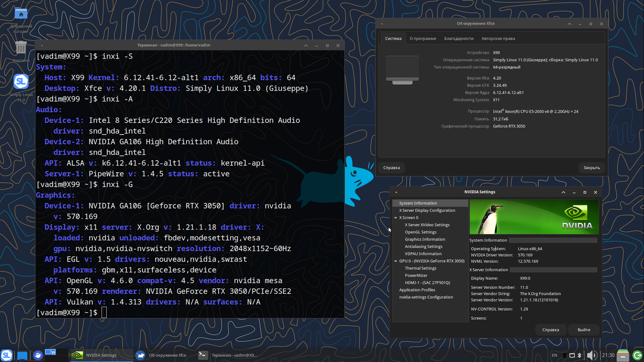Select X Server Display Configuration
Screen dimensions: 644x362
point(427,211)
